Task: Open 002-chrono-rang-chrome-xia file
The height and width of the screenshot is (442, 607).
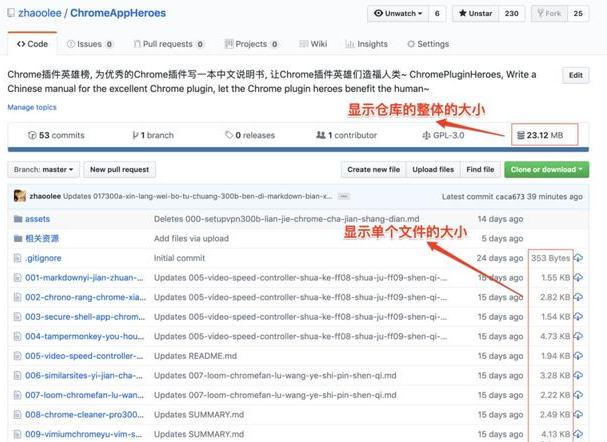Action: [x=86, y=297]
